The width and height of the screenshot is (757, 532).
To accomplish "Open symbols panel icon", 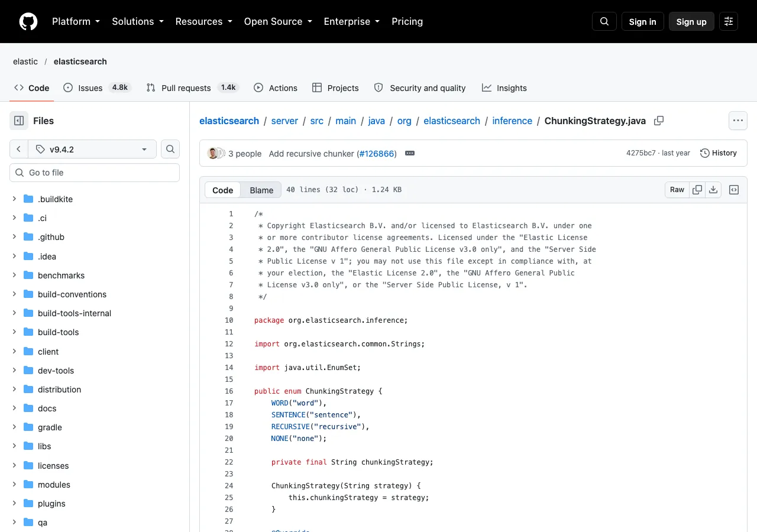I will coord(734,190).
